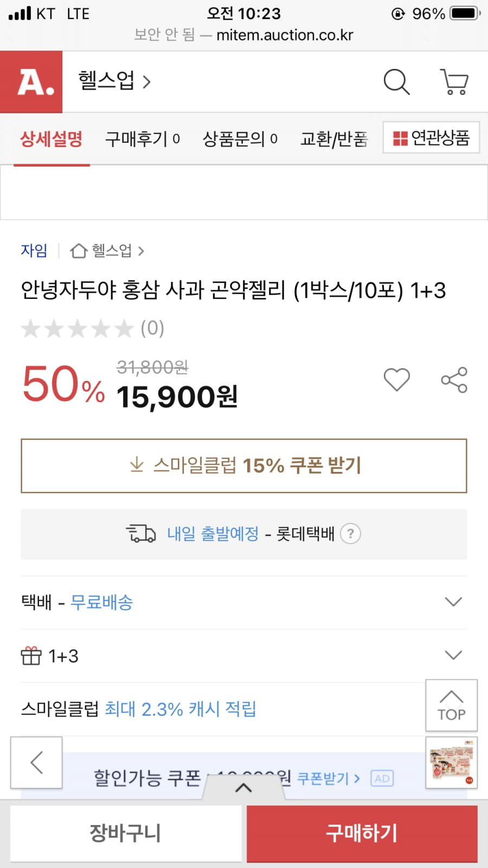Open the Auction 'A.' home logo
Image resolution: width=488 pixels, height=868 pixels.
pos(31,82)
